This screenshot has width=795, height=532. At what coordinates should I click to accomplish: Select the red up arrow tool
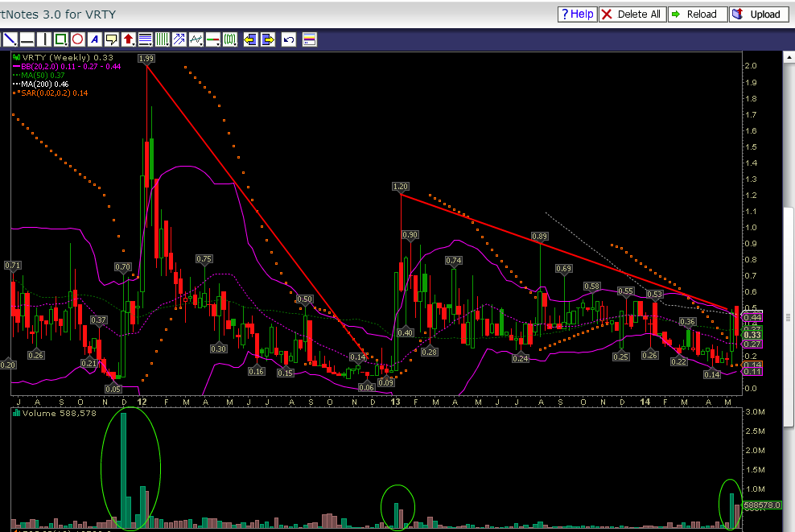128,39
